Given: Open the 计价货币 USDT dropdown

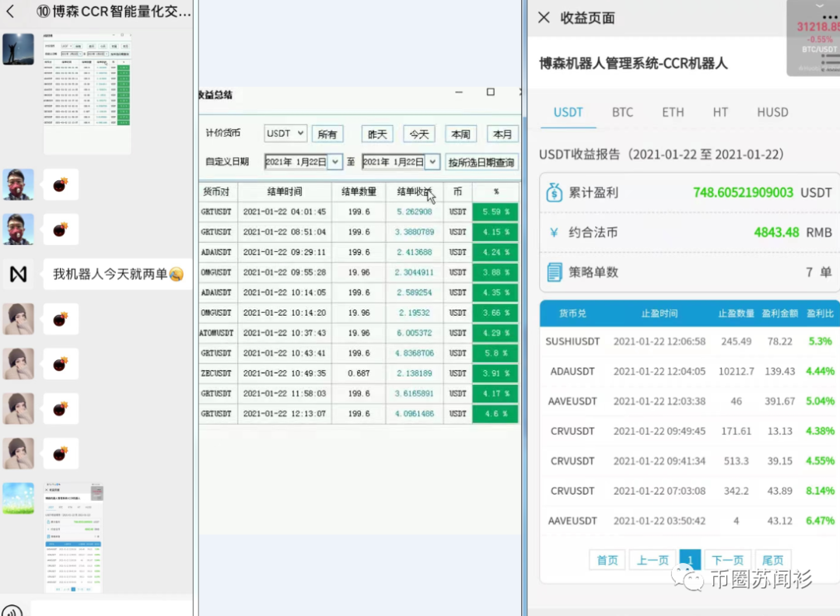Looking at the screenshot, I should 285,133.
